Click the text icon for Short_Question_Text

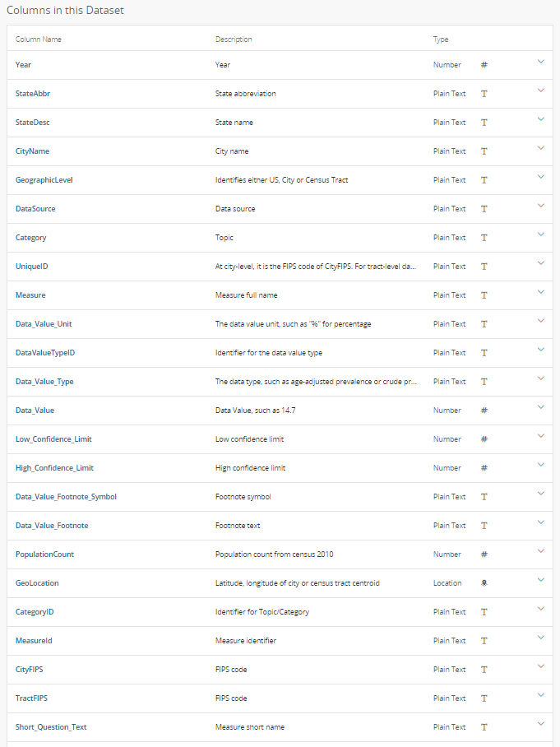tap(484, 727)
